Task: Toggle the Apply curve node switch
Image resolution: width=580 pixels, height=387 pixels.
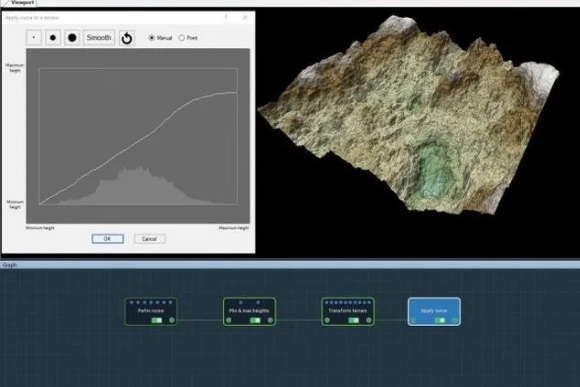Action: 440,320
